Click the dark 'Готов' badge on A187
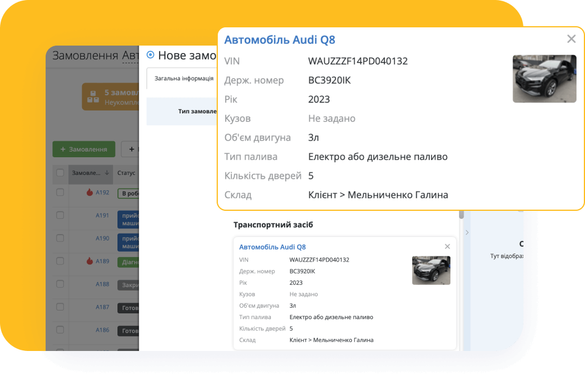This screenshot has width=585, height=392. click(x=128, y=308)
